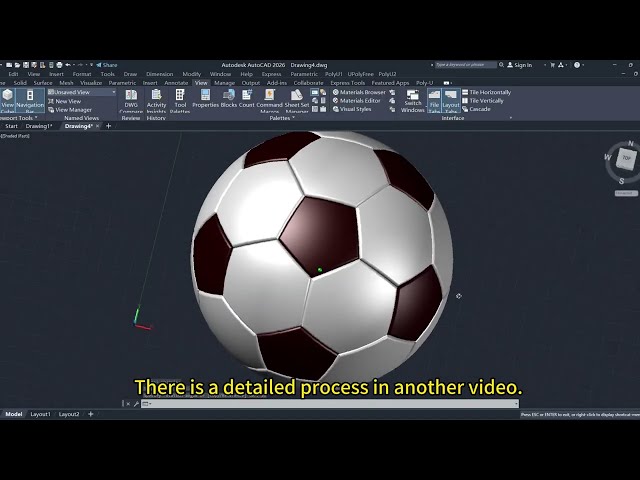Switch to the Annotate ribbon tab

[x=176, y=83]
